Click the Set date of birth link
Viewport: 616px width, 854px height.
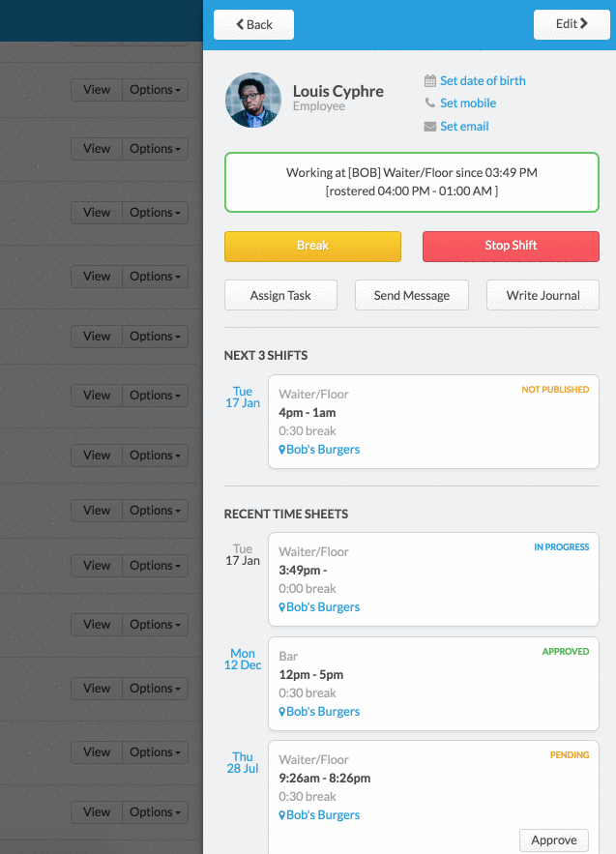pyautogui.click(x=483, y=81)
